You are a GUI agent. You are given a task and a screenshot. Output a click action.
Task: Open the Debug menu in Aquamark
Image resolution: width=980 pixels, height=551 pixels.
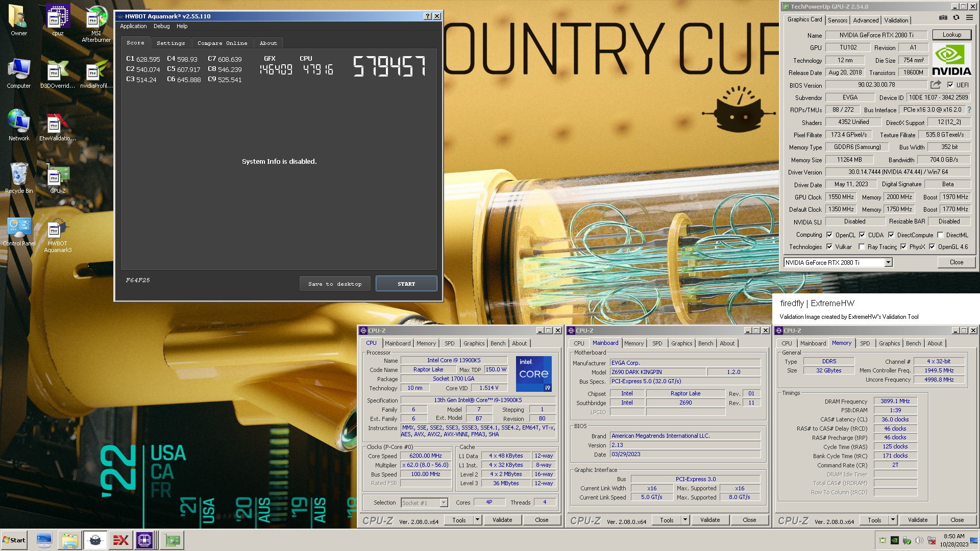161,26
